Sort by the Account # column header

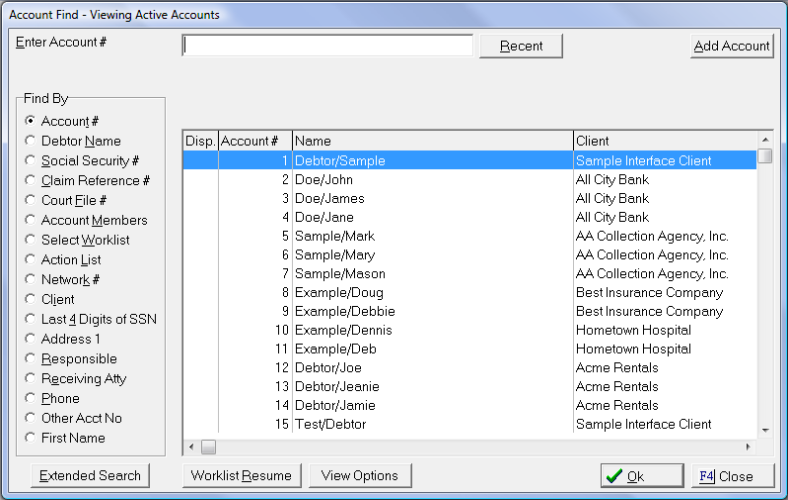[x=255, y=141]
